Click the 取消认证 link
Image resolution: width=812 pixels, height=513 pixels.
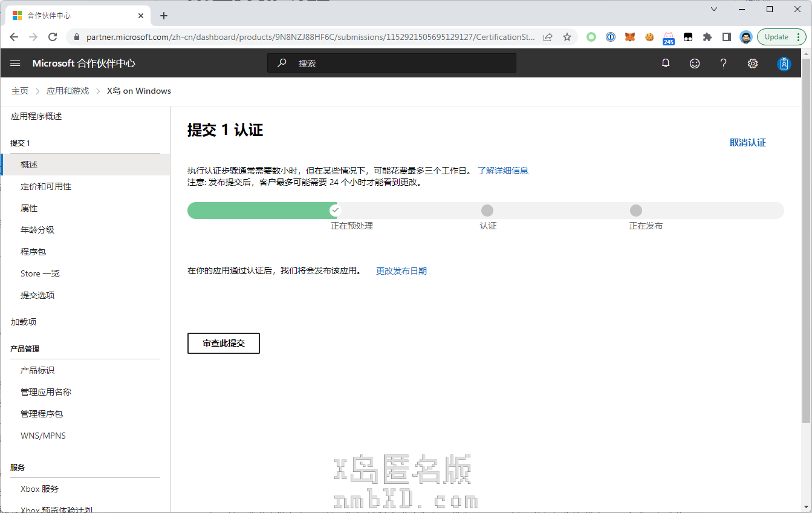747,143
